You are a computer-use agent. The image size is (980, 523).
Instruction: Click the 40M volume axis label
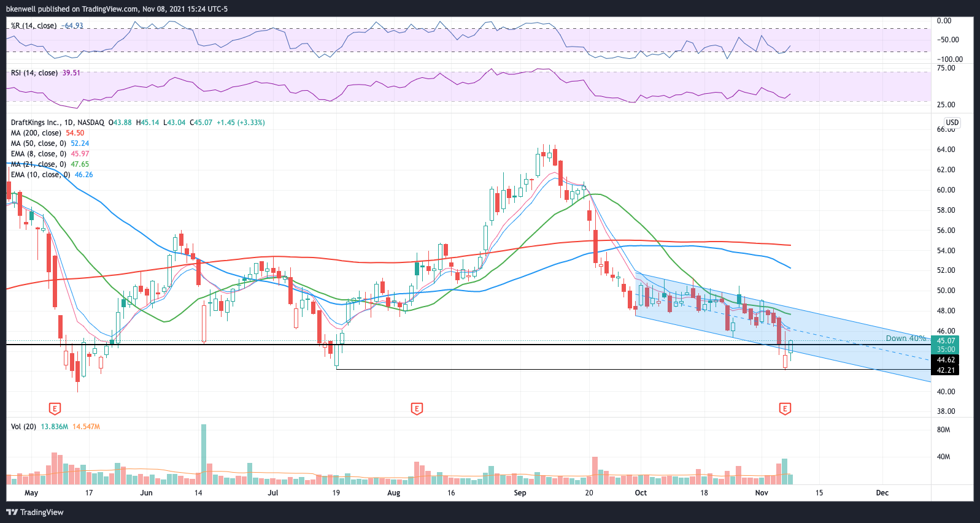click(944, 457)
